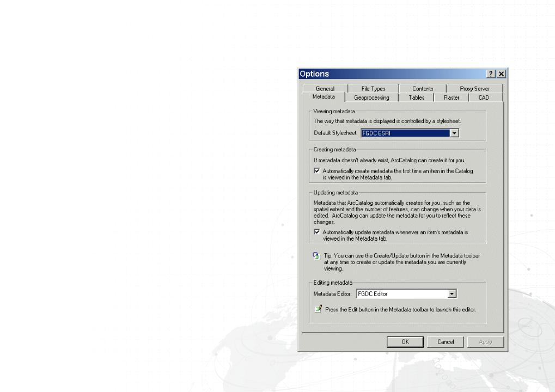Screen dimensions: 555x392
Task: Open the File Types tab
Action: [x=373, y=88]
